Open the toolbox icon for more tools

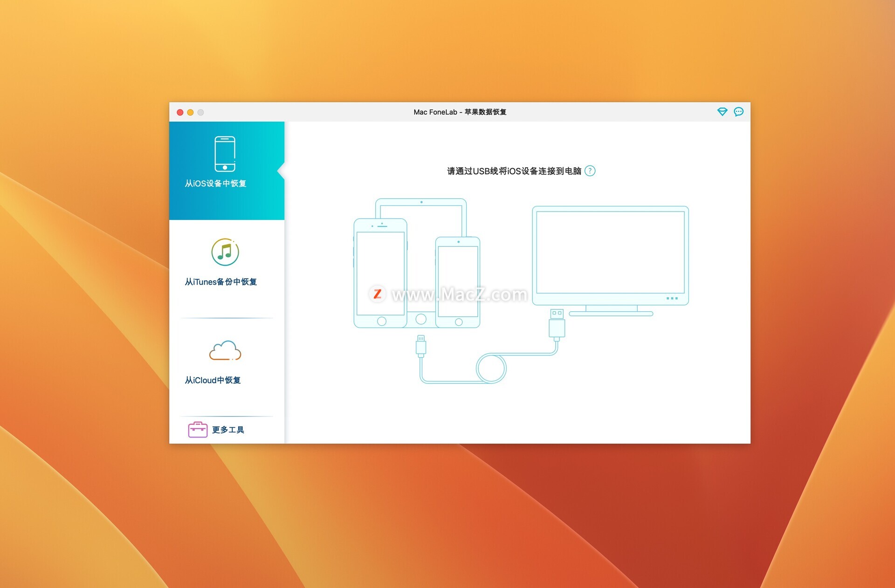click(x=198, y=430)
